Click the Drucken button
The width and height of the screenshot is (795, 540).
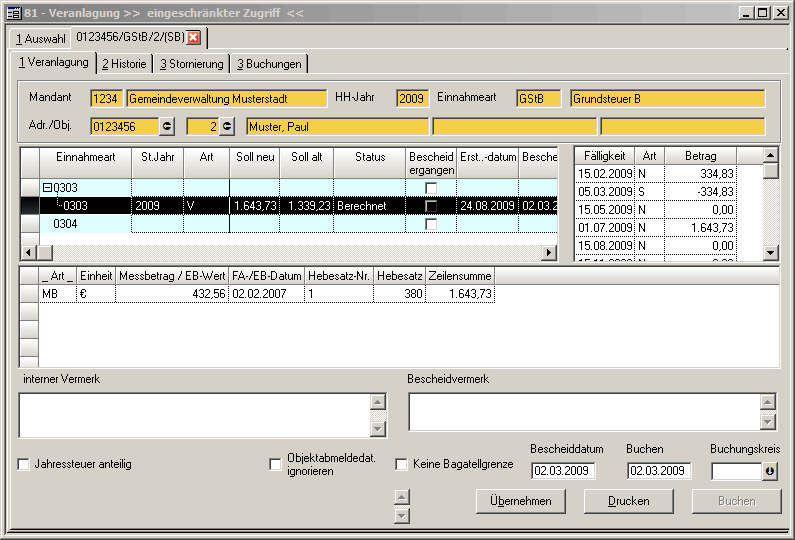[x=628, y=501]
